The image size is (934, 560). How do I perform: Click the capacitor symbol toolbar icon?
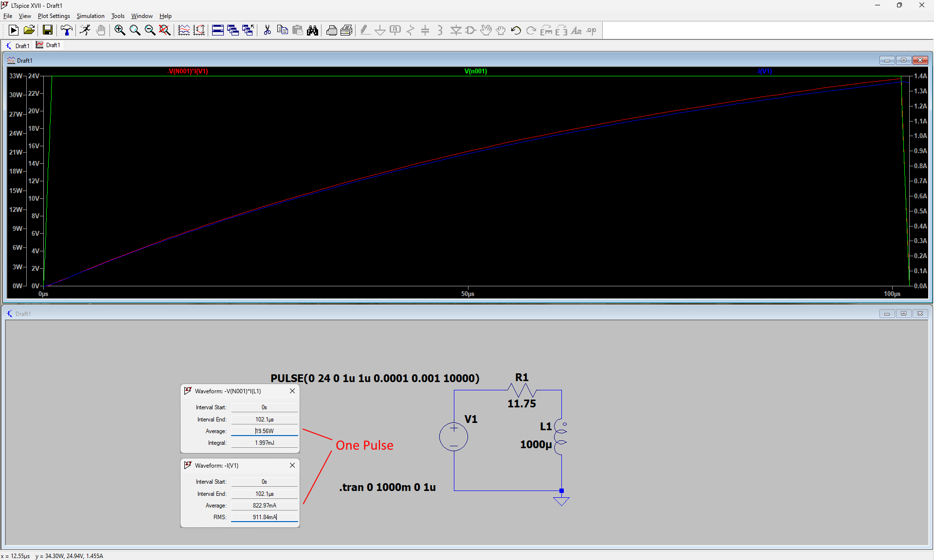pos(425,30)
